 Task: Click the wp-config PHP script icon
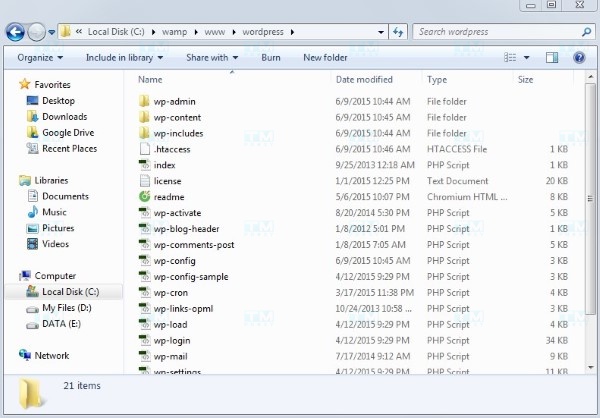(x=145, y=261)
